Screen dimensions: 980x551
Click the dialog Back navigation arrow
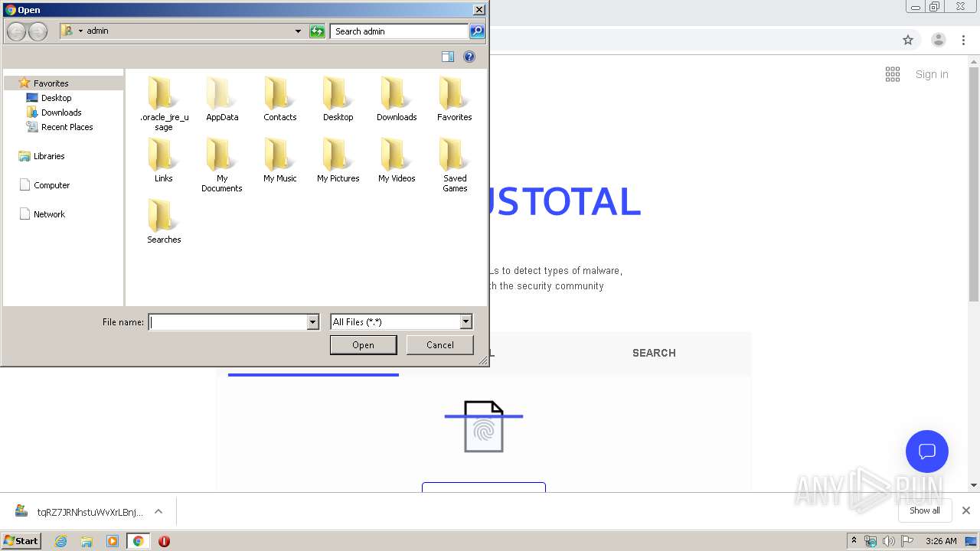click(x=16, y=31)
